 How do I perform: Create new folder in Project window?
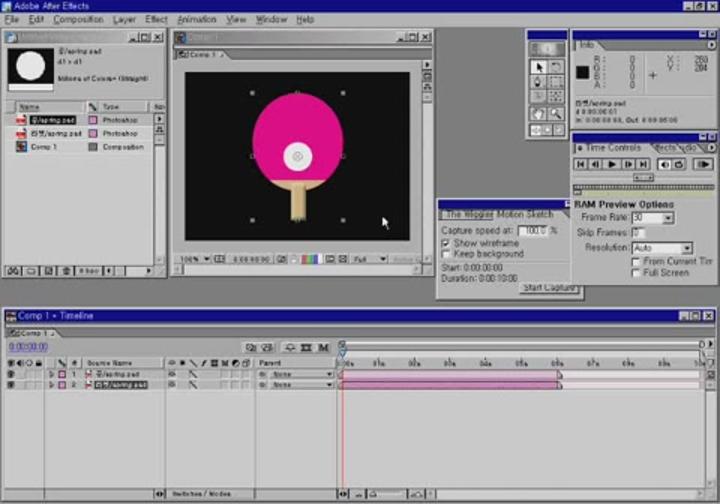point(31,271)
